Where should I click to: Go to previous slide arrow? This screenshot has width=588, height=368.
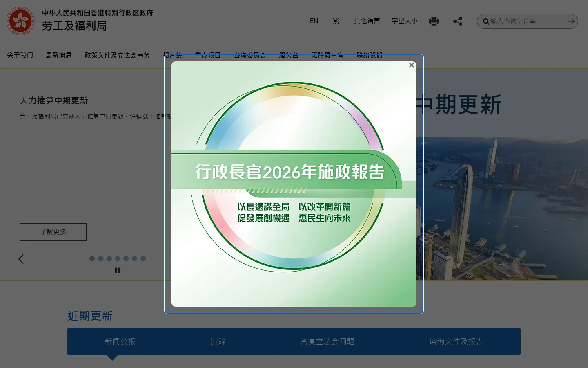pos(21,259)
